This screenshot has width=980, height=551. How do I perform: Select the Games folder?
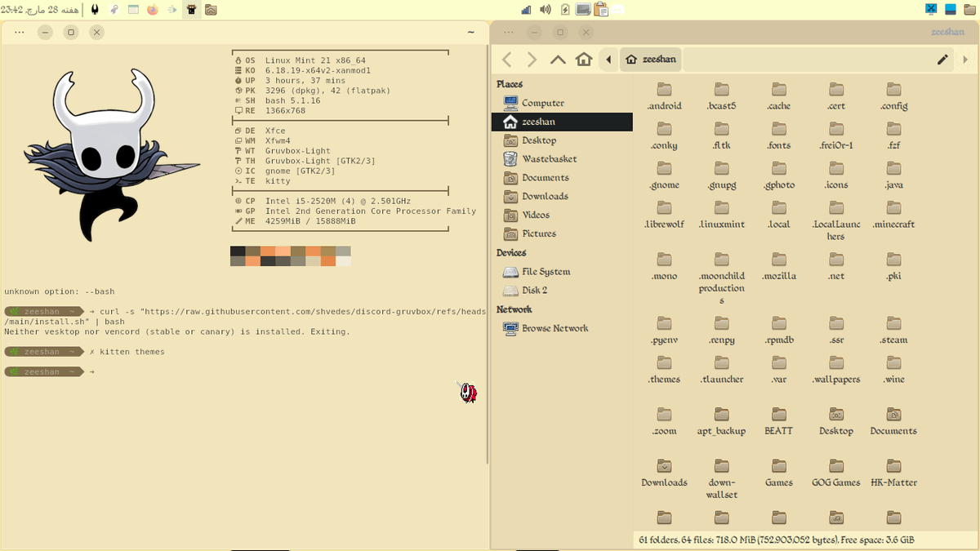pyautogui.click(x=779, y=473)
